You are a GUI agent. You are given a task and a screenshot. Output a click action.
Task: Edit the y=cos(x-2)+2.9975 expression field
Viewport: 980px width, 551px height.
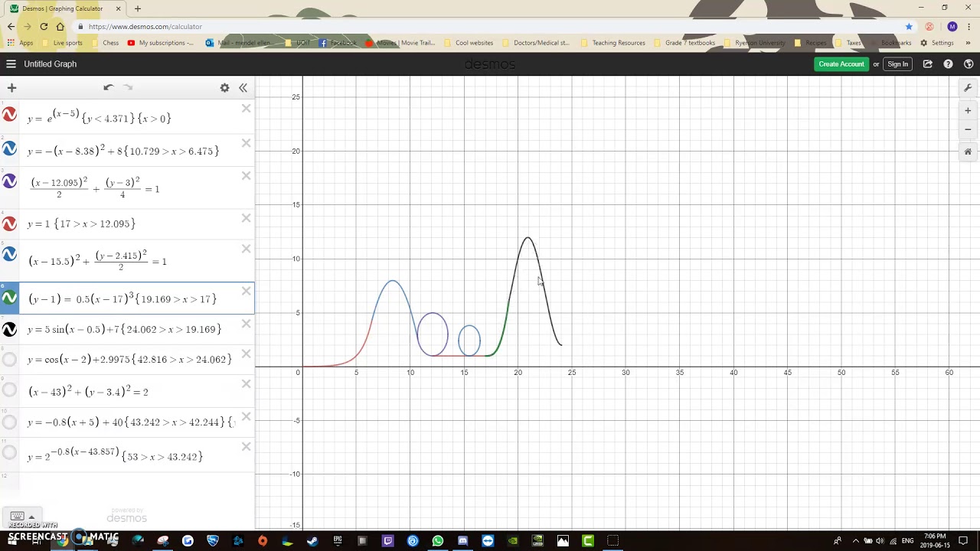[x=129, y=359]
